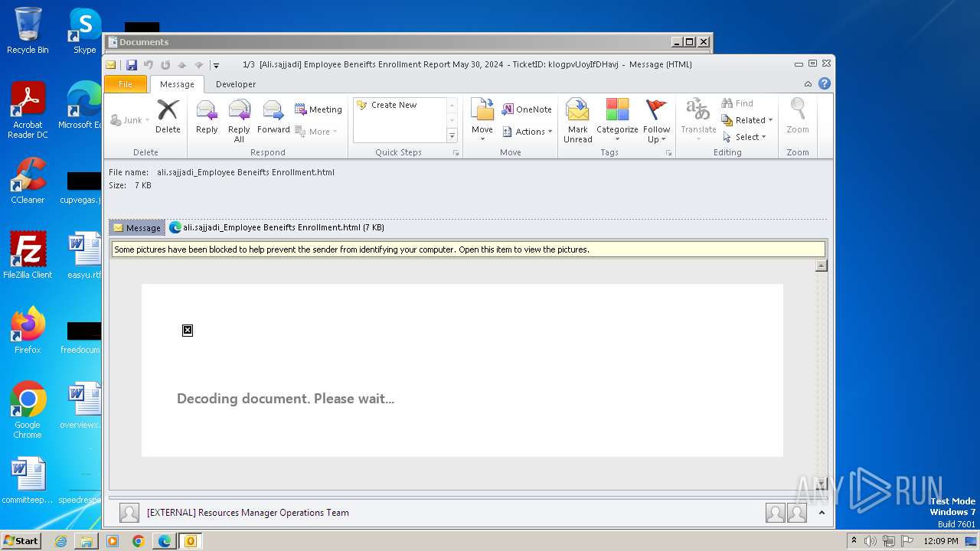Viewport: 980px width, 551px height.
Task: Expand the Quick Steps gallery
Action: click(x=452, y=136)
